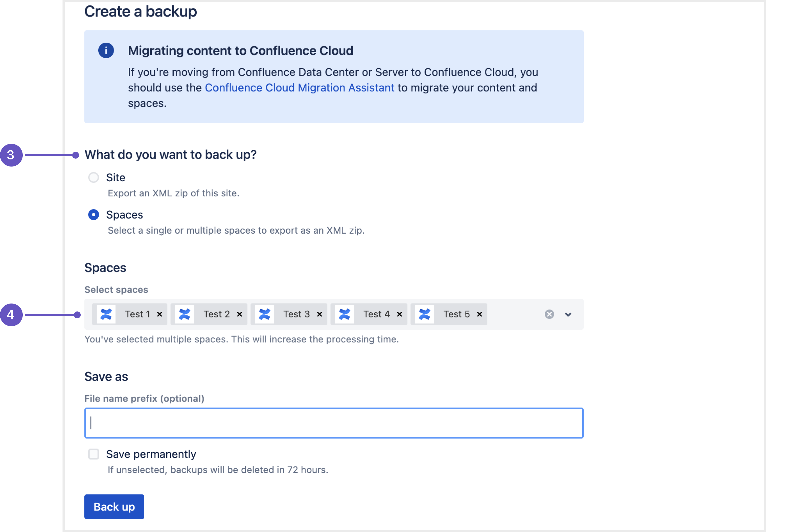The height and width of the screenshot is (532, 786).
Task: Click 'If unselected, backups will be deleted' note
Action: point(218,470)
